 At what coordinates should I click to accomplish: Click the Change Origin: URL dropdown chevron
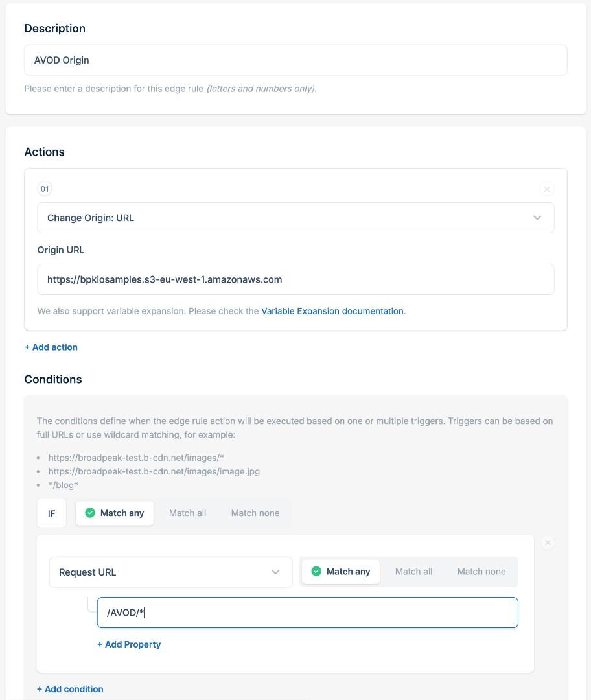(x=537, y=218)
